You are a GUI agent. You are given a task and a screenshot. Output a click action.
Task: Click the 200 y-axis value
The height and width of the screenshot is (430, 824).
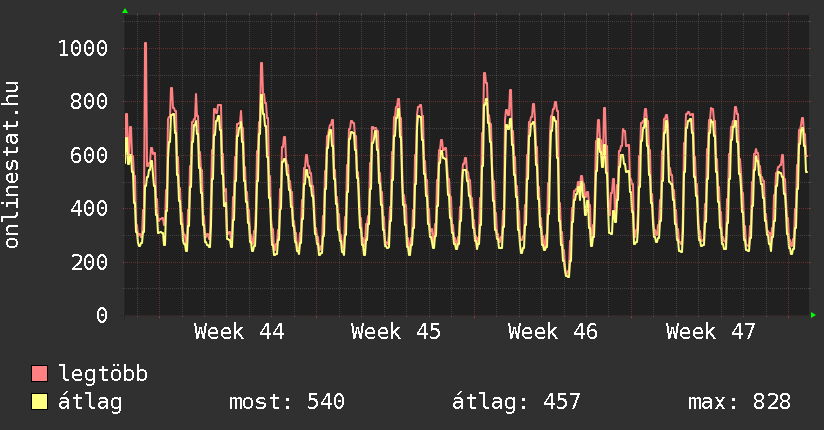(89, 262)
